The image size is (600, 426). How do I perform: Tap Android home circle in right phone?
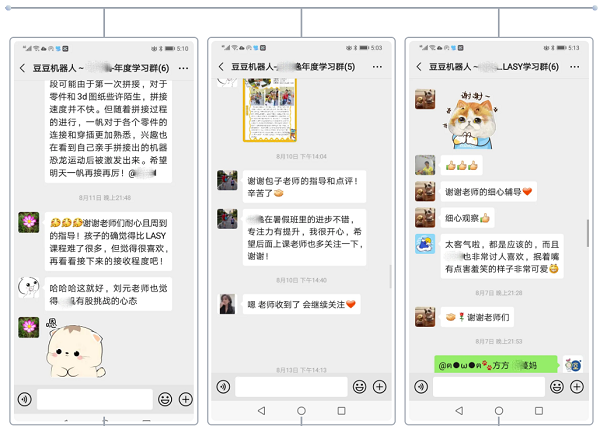point(499,411)
